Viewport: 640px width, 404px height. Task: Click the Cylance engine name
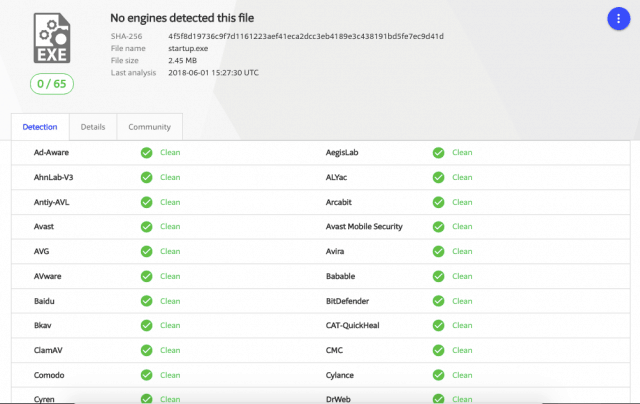click(x=340, y=375)
